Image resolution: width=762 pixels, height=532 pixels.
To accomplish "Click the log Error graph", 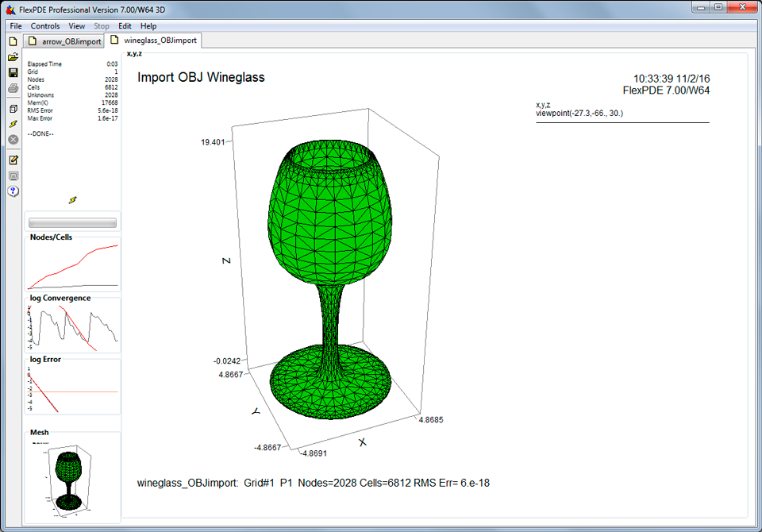I will pyautogui.click(x=72, y=388).
